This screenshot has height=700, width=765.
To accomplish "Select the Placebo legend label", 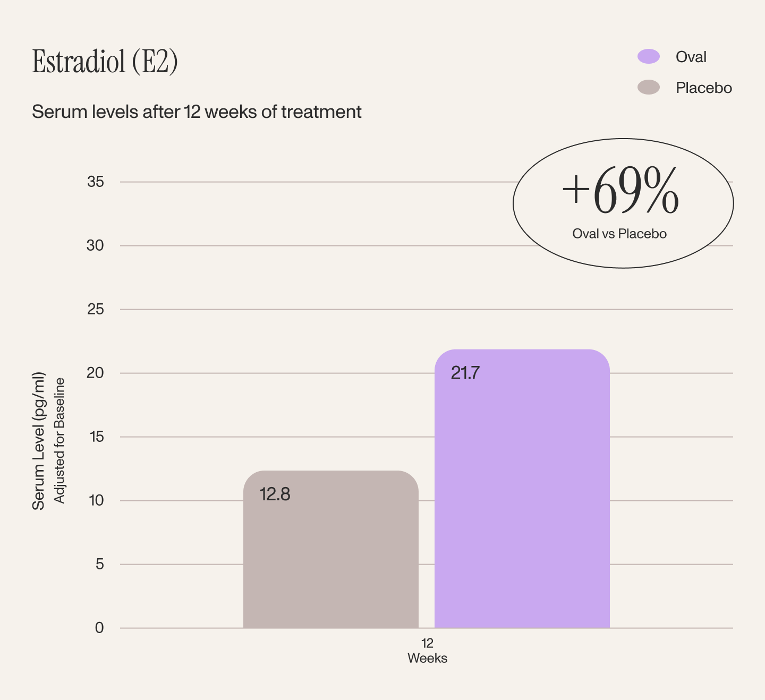I will (x=704, y=88).
